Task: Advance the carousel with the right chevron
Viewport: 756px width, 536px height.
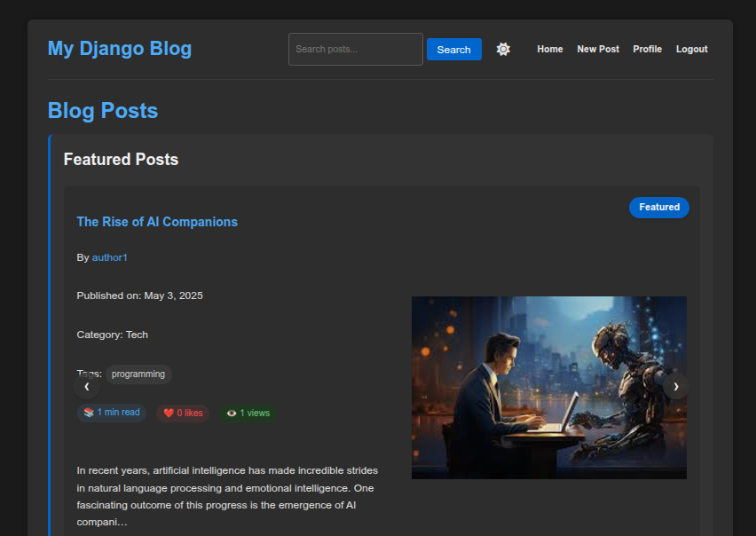Action: tap(675, 386)
